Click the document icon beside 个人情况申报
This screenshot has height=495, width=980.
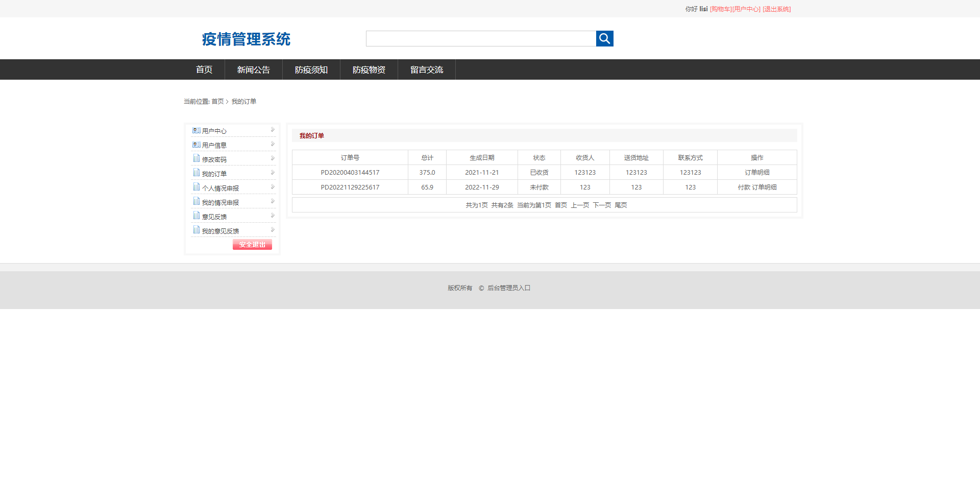(196, 187)
